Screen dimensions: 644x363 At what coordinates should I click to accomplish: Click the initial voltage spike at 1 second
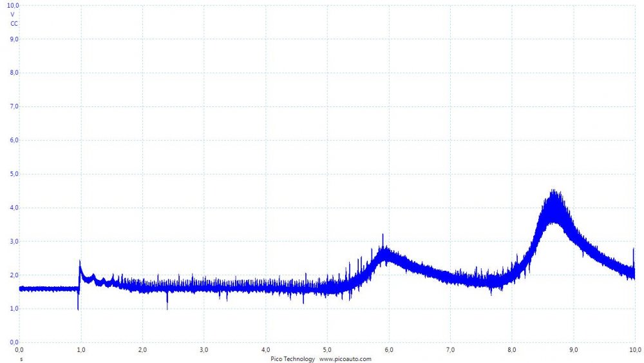pyautogui.click(x=80, y=266)
